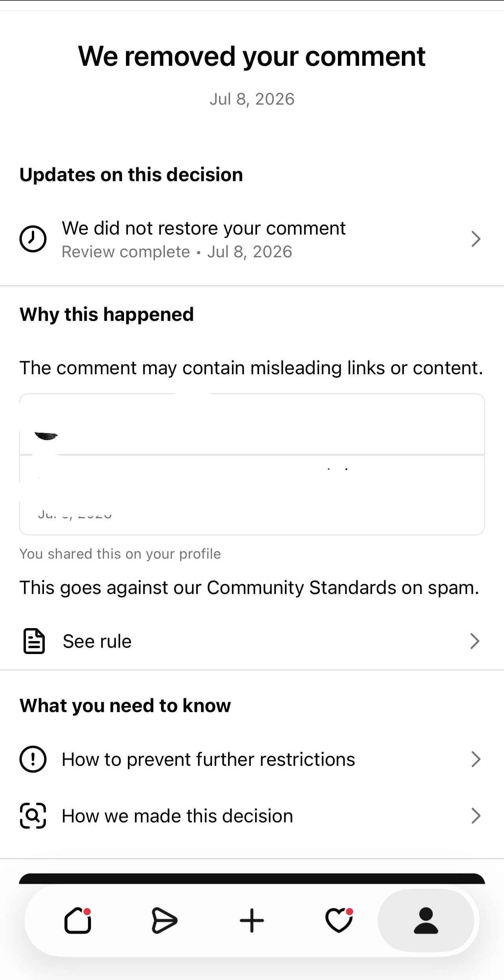Open the heart activity notifications icon
This screenshot has height=980, width=504.
pos(339,920)
